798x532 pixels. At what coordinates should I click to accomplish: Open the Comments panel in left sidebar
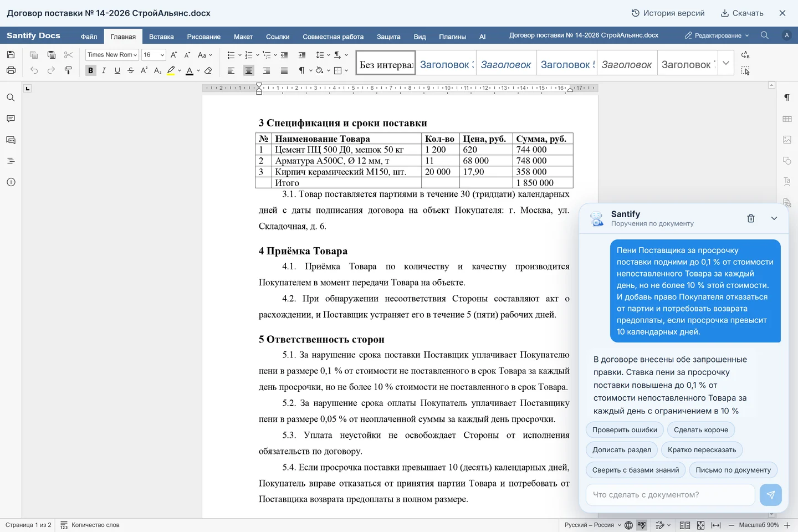pos(11,119)
